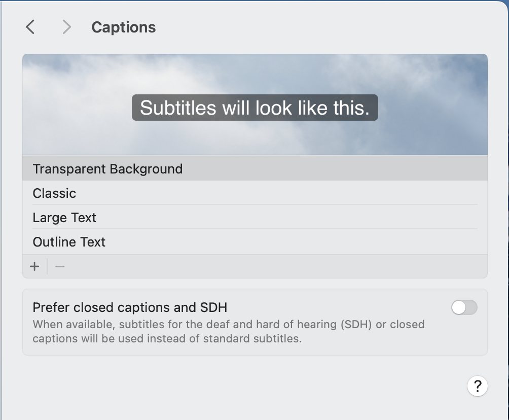Screen dimensions: 509x420
Task: Click the "Prefer closed captions and SDH" label
Action: coord(130,307)
